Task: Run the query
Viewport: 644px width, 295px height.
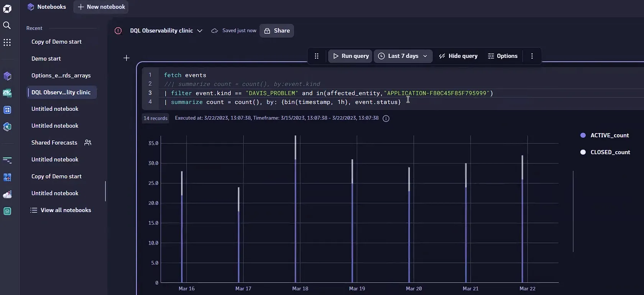Action: click(x=350, y=56)
